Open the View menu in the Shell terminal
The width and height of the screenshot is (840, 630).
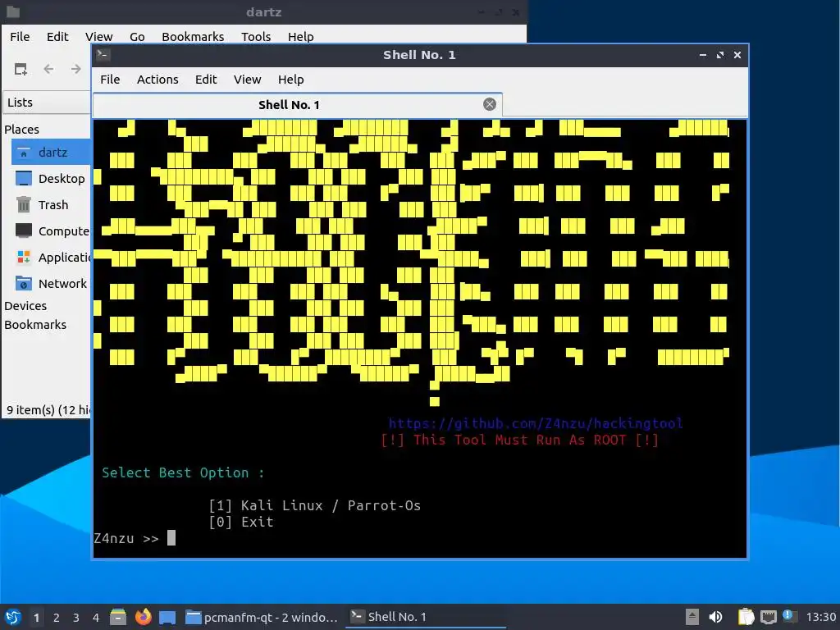pyautogui.click(x=247, y=80)
